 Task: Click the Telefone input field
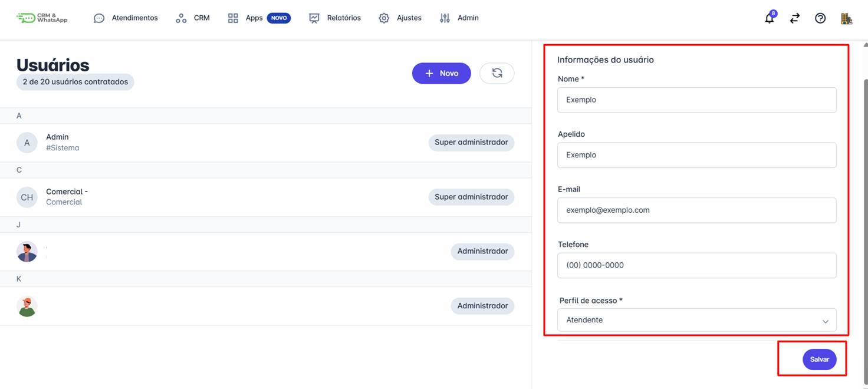(696, 265)
